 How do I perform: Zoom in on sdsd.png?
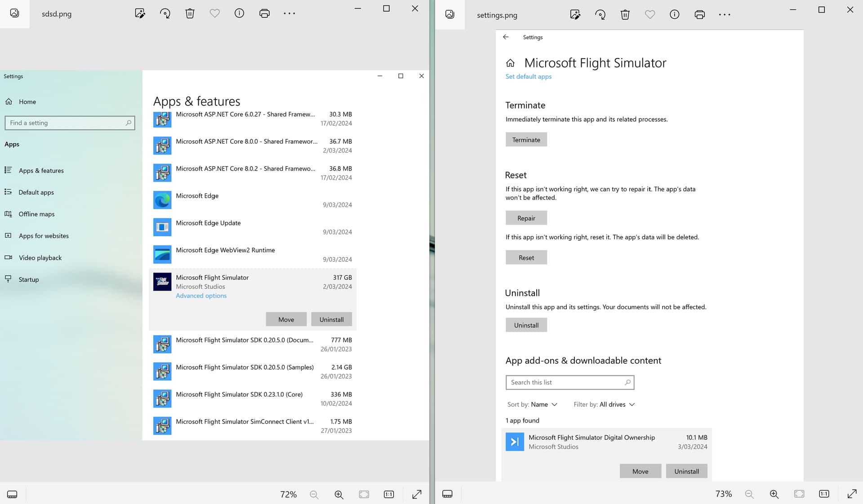(x=339, y=495)
